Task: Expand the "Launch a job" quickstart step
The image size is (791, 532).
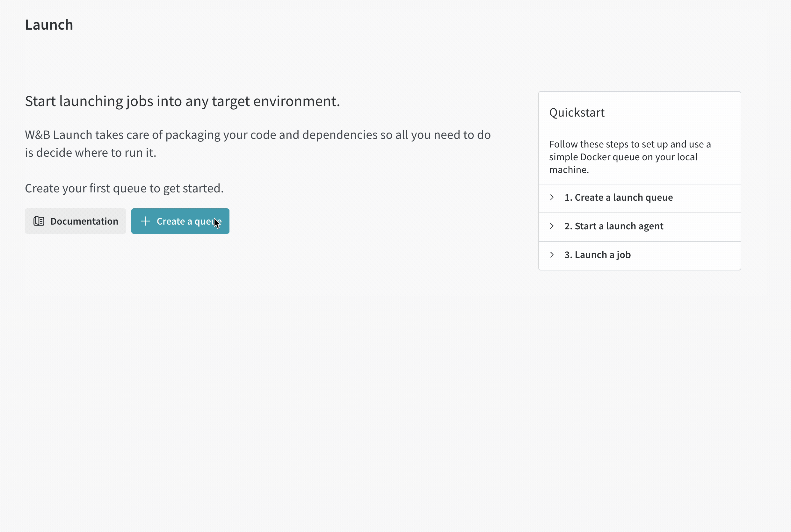Action: [597, 255]
